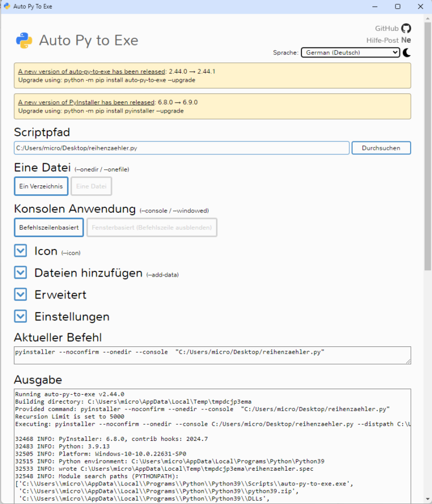This screenshot has height=504, width=432.
Task: Click the Durchsuchen button
Action: point(381,148)
